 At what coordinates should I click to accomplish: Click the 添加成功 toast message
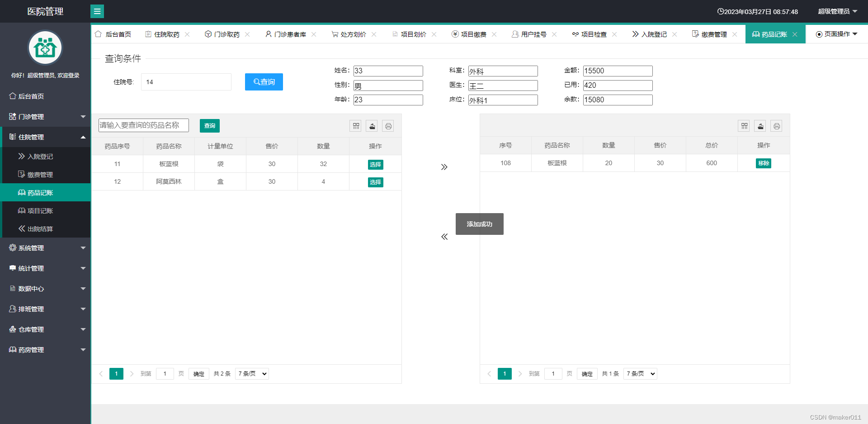click(480, 224)
